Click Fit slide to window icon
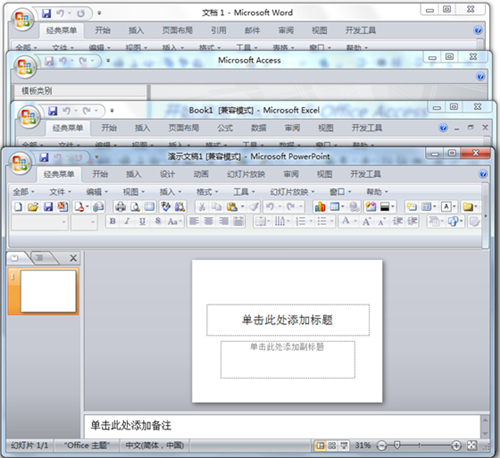 tap(472, 445)
